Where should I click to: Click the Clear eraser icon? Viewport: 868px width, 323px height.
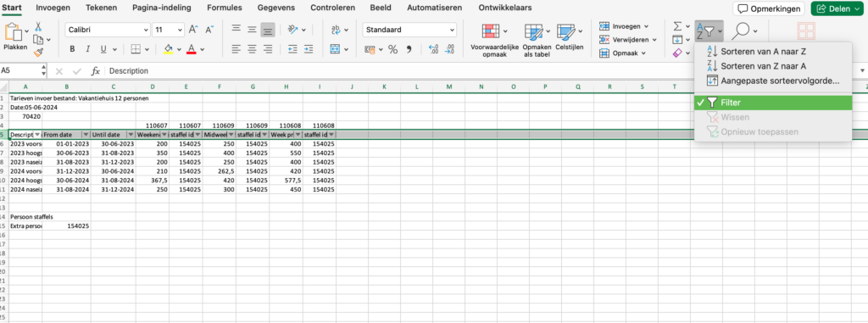(x=677, y=53)
